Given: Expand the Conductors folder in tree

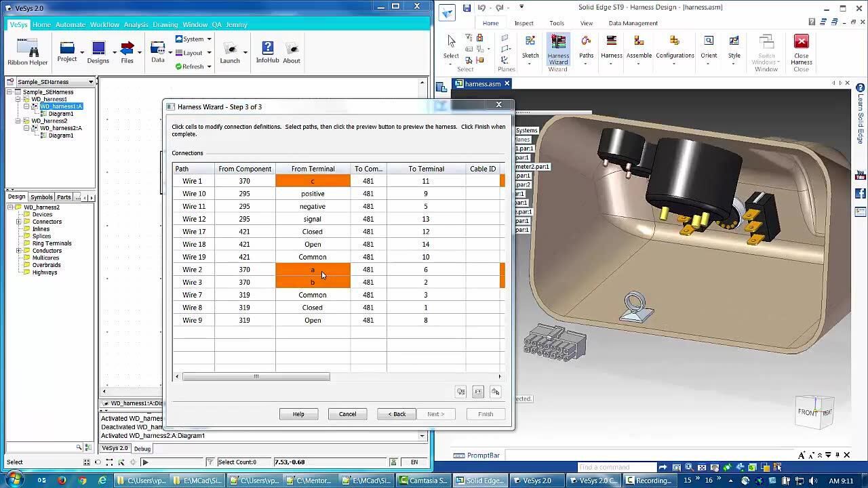Looking at the screenshot, I should point(19,251).
